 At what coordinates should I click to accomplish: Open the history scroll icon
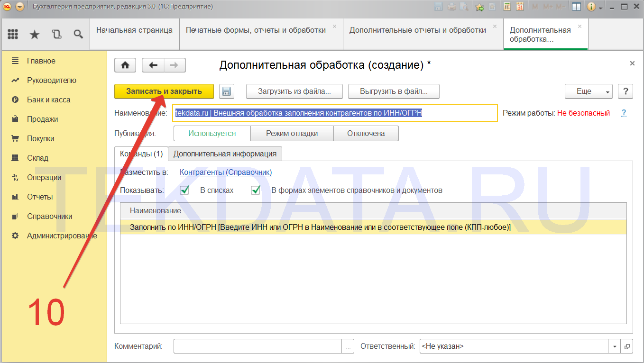[56, 34]
